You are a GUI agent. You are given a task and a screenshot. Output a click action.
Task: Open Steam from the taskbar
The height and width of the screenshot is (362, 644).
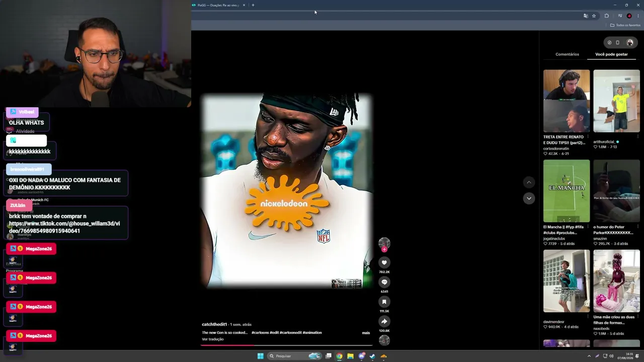pyautogui.click(x=372, y=356)
